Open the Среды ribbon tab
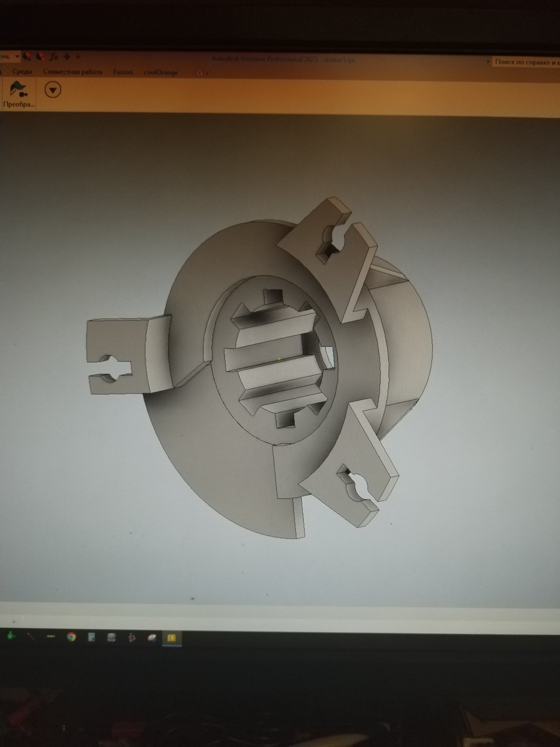 [22, 71]
